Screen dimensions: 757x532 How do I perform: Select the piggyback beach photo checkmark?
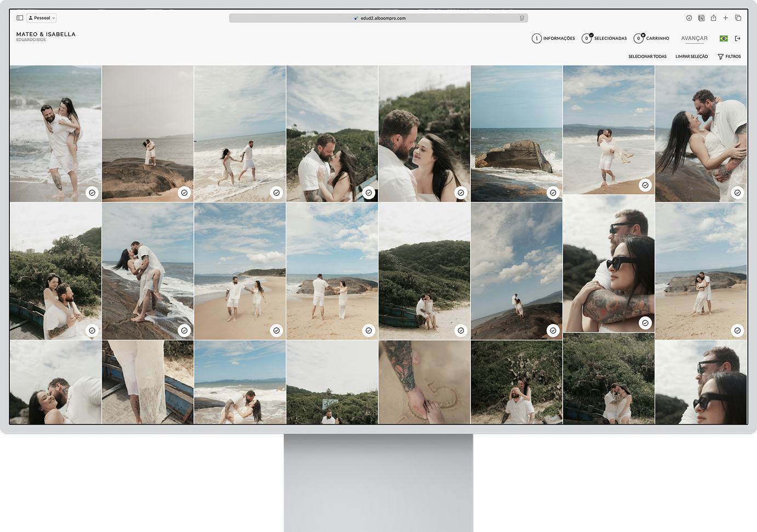[x=92, y=193]
